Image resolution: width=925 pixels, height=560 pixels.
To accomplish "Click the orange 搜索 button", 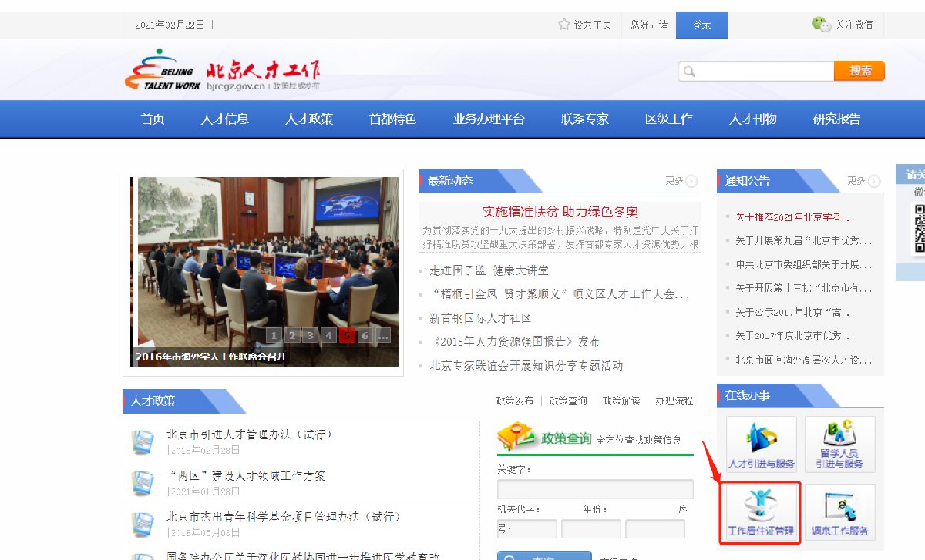I will pos(859,72).
